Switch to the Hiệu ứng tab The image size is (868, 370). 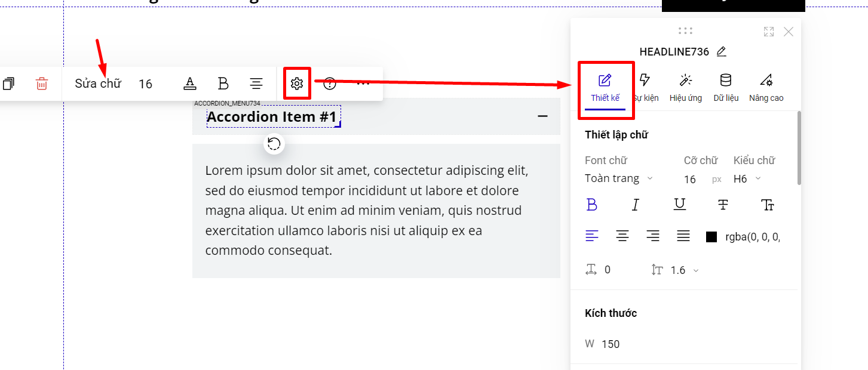point(686,87)
